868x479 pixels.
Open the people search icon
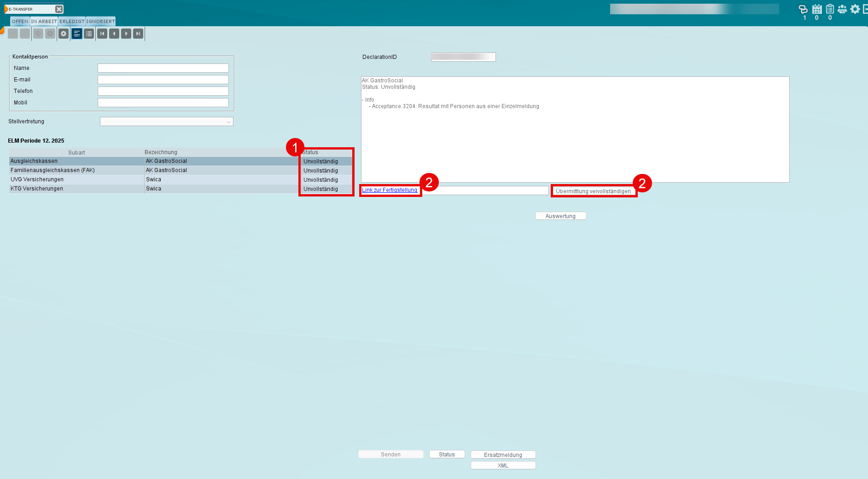(842, 9)
